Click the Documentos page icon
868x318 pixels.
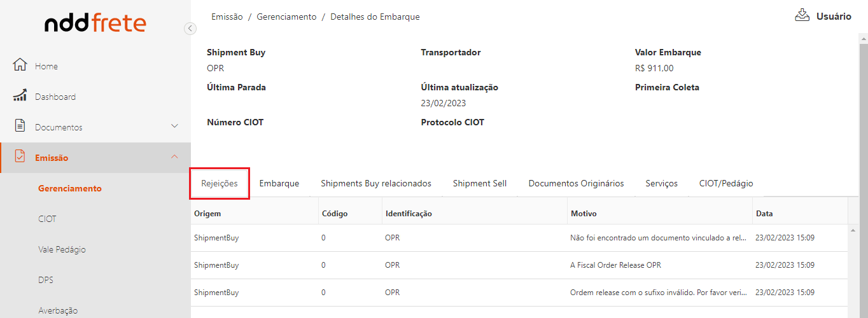click(20, 126)
